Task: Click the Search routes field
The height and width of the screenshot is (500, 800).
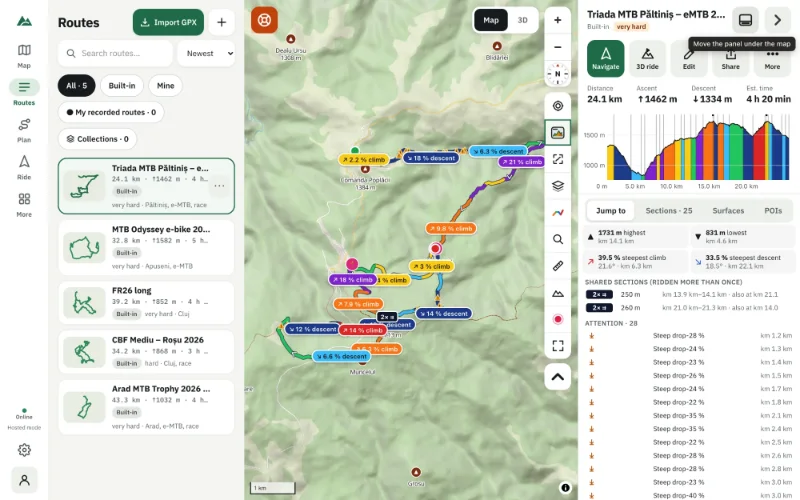Action: (x=115, y=53)
